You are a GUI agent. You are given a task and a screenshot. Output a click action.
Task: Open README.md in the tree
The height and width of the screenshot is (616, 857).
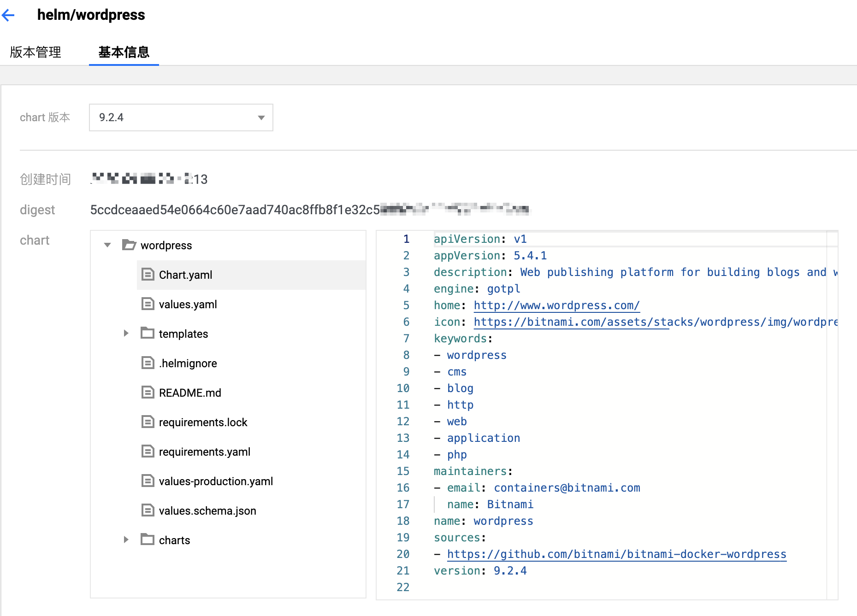coord(190,393)
